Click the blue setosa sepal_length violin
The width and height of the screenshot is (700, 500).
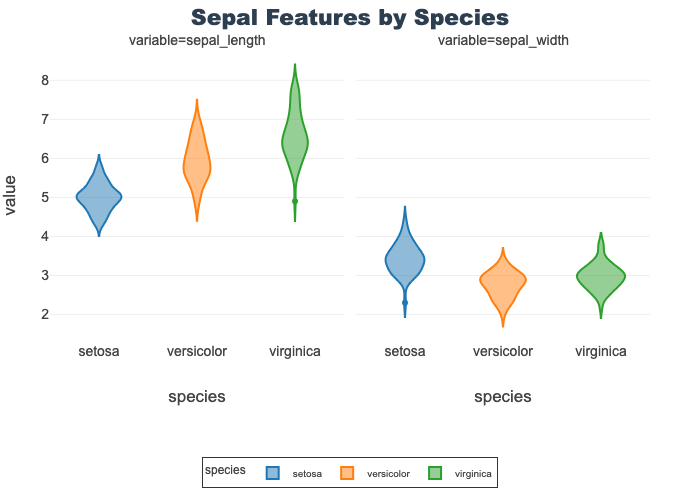(x=99, y=198)
